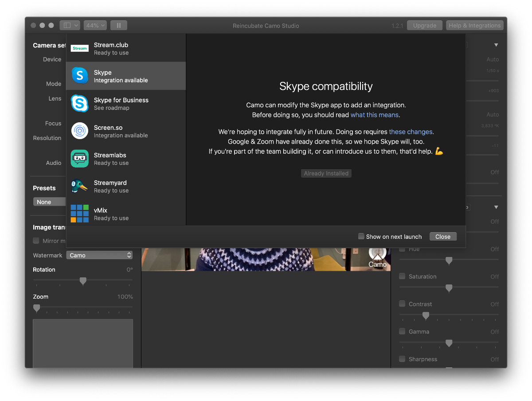Image resolution: width=532 pixels, height=401 pixels.
Task: Enable the Hue checkbox
Action: coord(402,249)
